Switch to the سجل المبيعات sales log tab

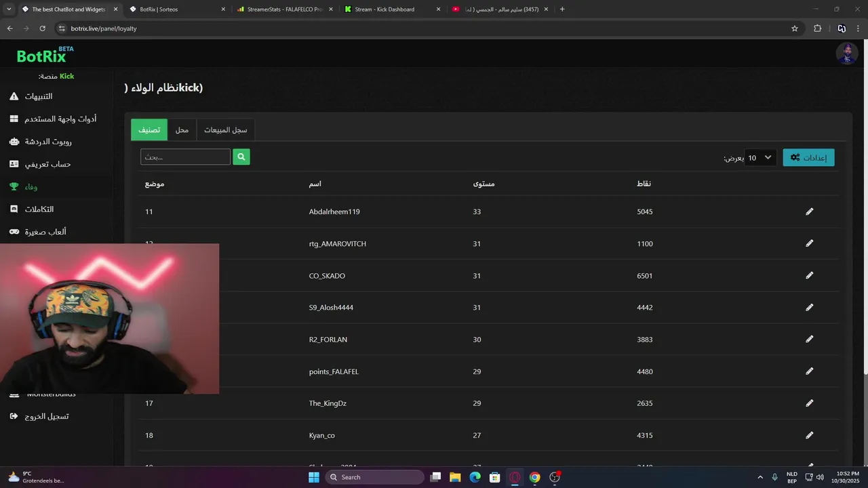[x=226, y=129]
